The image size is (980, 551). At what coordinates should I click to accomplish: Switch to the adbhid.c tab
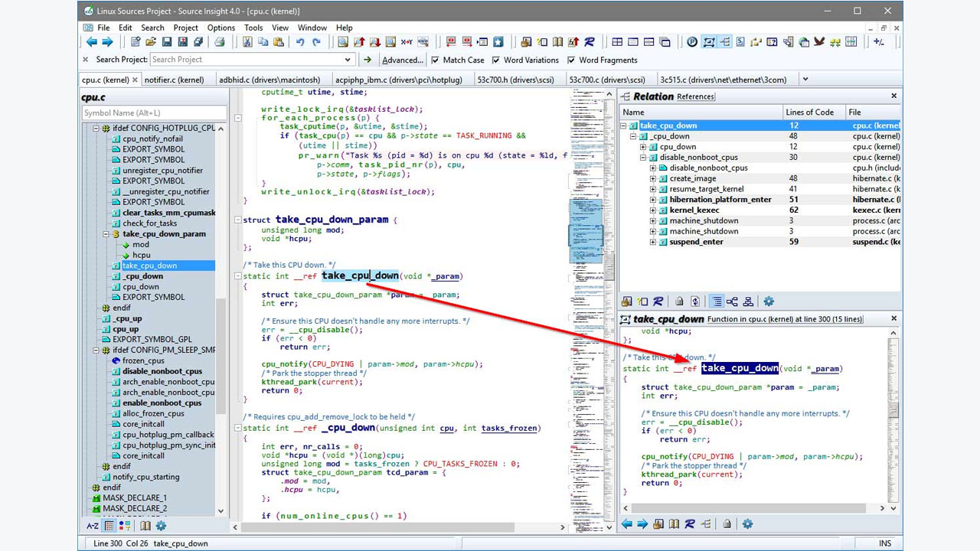(x=269, y=79)
